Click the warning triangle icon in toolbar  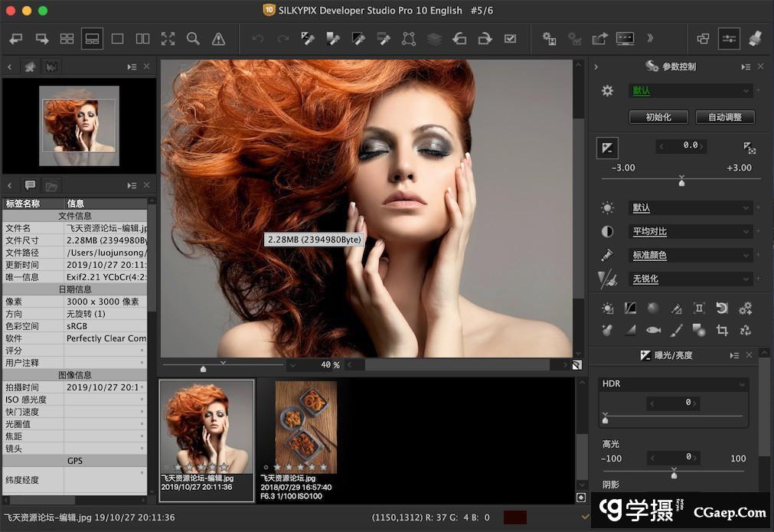point(218,38)
